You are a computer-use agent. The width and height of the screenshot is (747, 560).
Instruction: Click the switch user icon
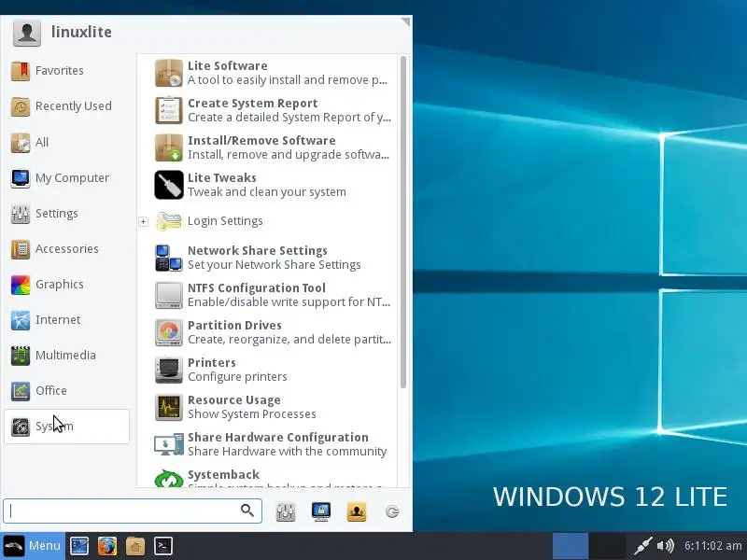357,511
